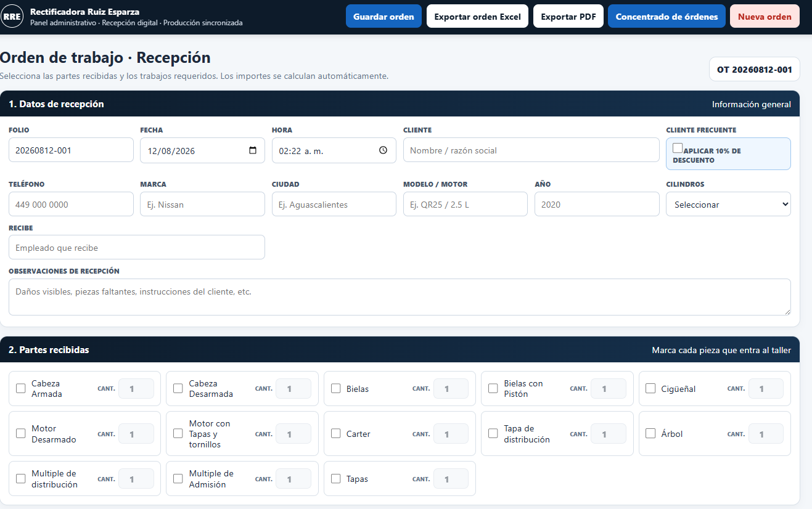812x509 pixels.
Task: Export the order as PDF
Action: [568, 17]
